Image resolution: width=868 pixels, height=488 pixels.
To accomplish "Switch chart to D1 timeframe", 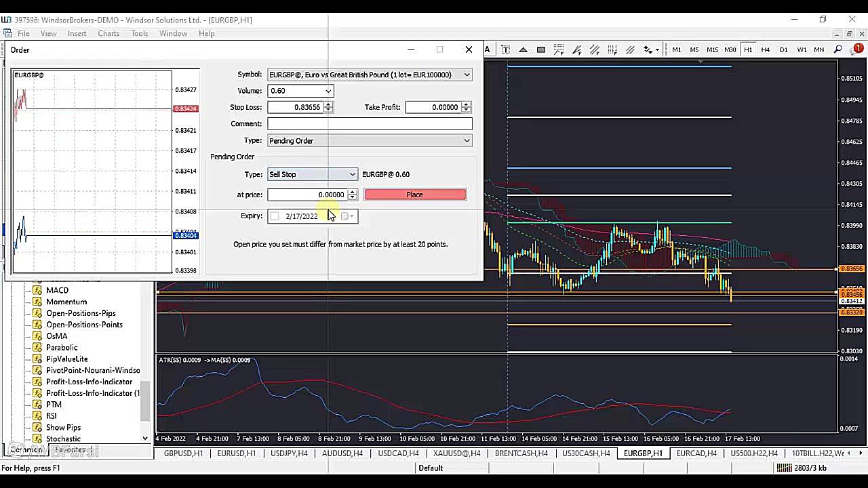I will (783, 49).
